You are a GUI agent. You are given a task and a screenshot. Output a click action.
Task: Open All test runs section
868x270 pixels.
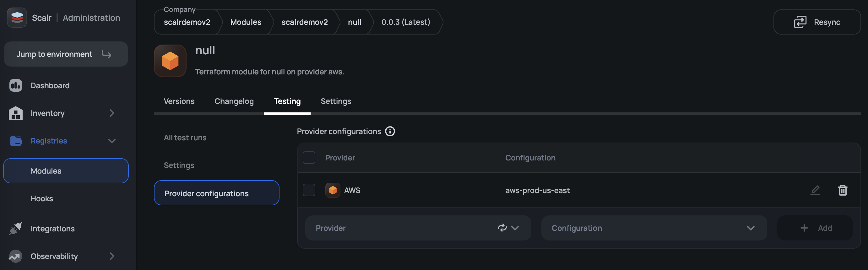click(x=185, y=138)
